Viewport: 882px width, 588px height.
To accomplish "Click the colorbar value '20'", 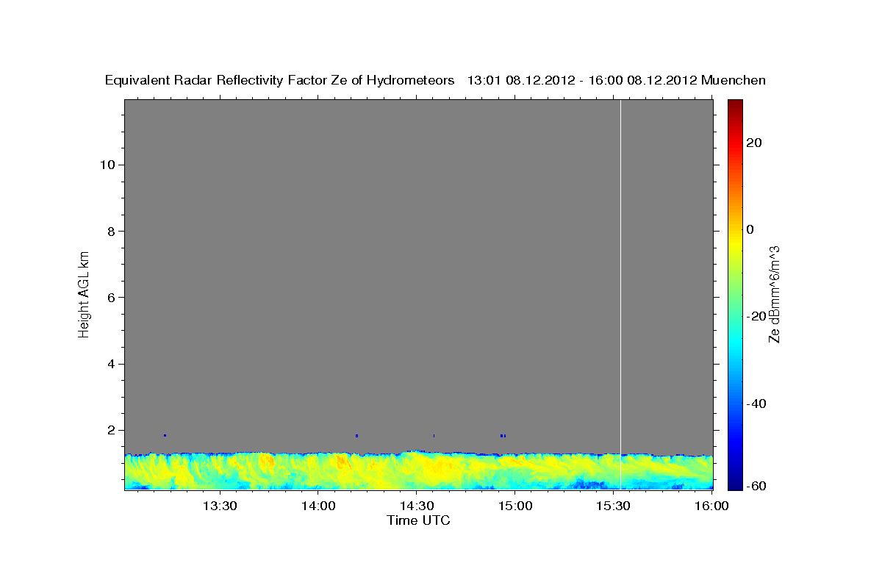I will coord(753,143).
